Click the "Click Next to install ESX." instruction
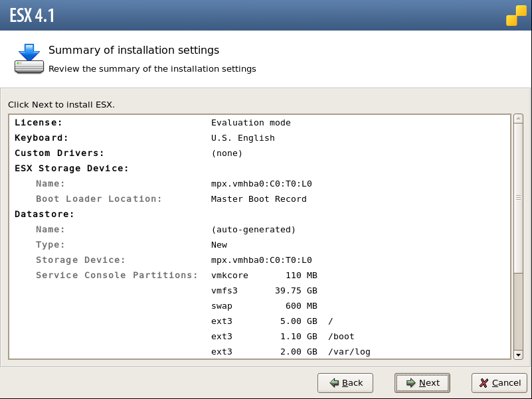532x399 pixels. pos(61,104)
